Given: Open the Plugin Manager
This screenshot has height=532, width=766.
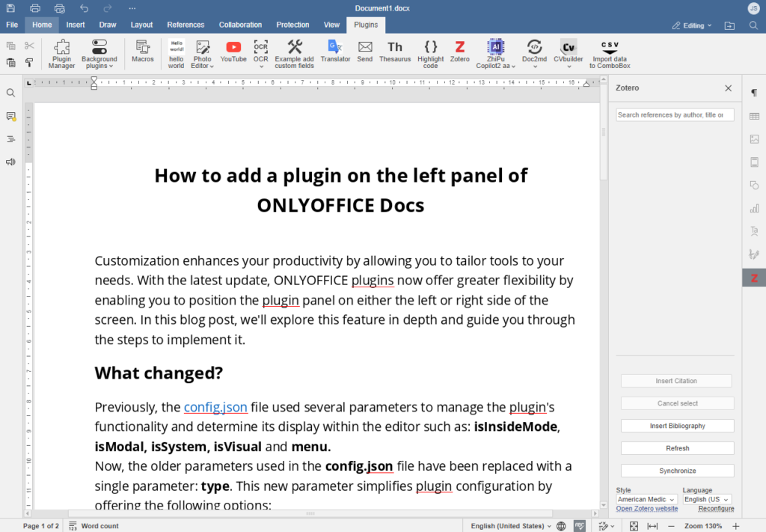Looking at the screenshot, I should tap(61, 53).
